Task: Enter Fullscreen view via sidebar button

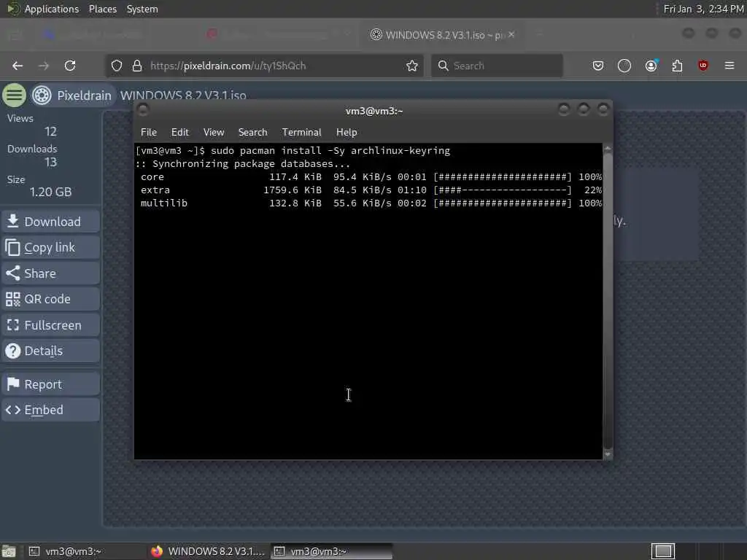Action: click(50, 325)
